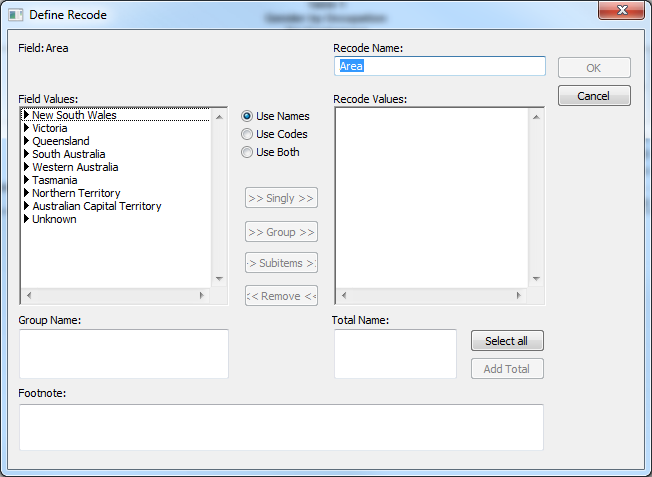Click in the Recode Name field

point(440,66)
